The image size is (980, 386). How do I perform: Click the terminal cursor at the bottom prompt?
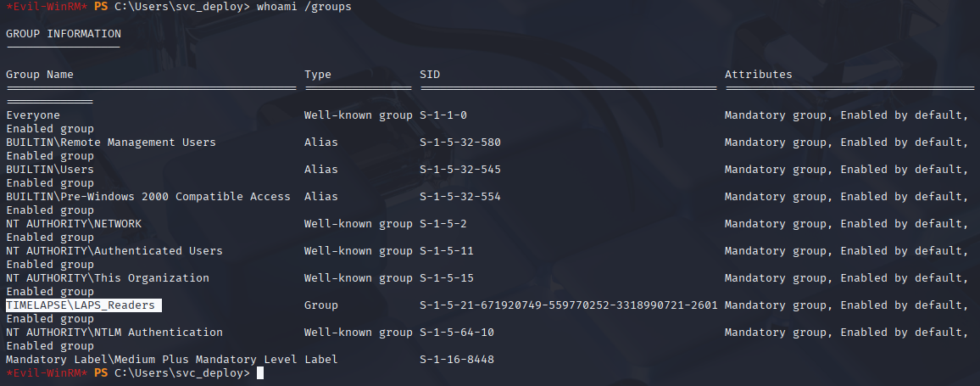click(260, 373)
